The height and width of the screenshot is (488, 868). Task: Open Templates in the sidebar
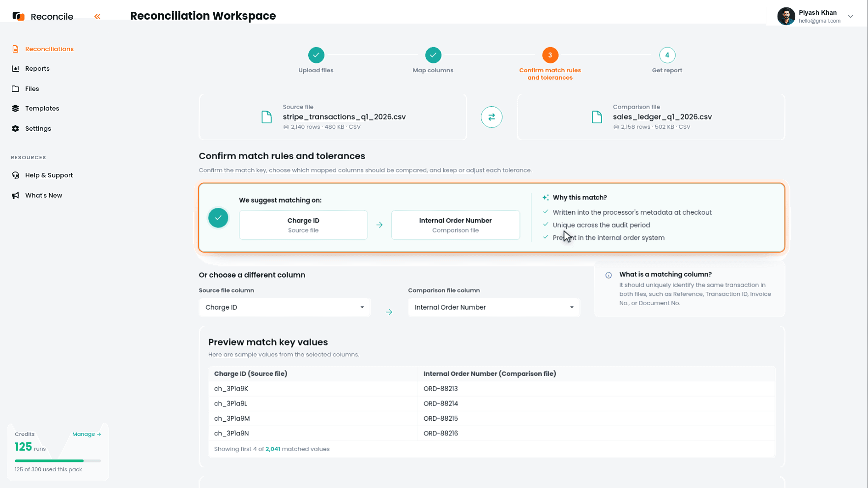point(42,108)
